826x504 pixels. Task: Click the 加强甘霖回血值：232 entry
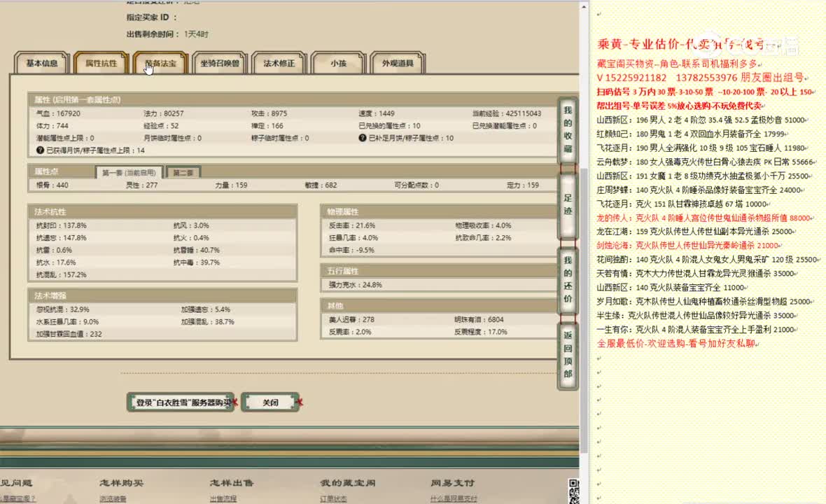[69, 334]
